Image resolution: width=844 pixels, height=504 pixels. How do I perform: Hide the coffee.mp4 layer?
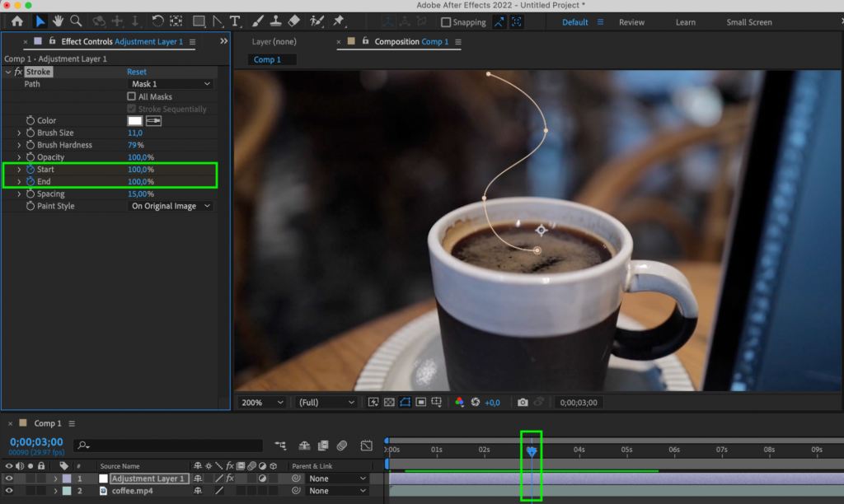pyautogui.click(x=8, y=491)
